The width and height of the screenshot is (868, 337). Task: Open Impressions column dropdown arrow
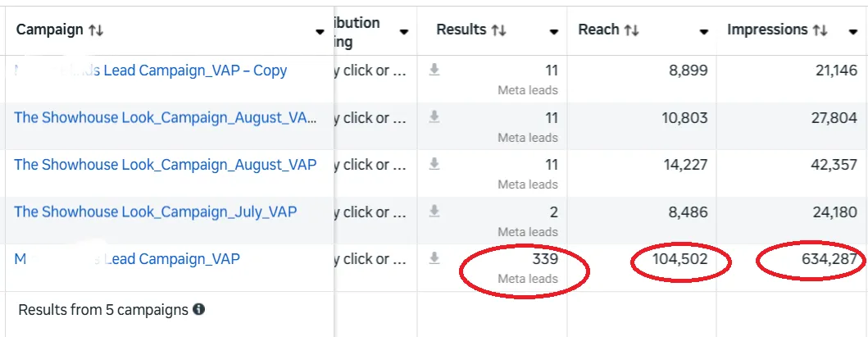coord(852,32)
